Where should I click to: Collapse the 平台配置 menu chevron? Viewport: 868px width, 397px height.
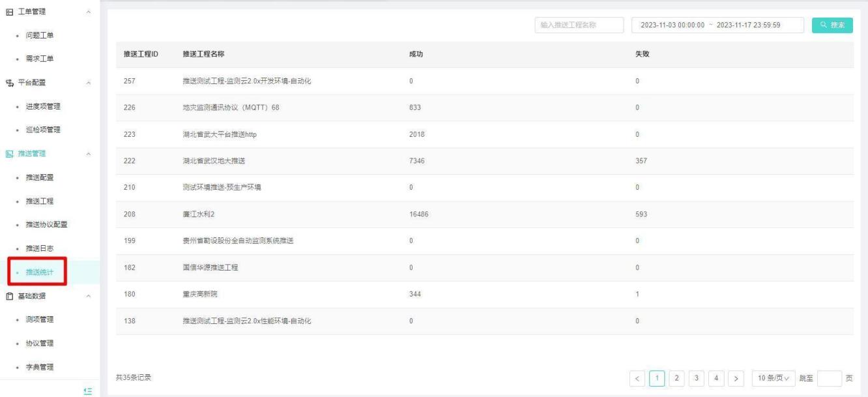click(89, 83)
